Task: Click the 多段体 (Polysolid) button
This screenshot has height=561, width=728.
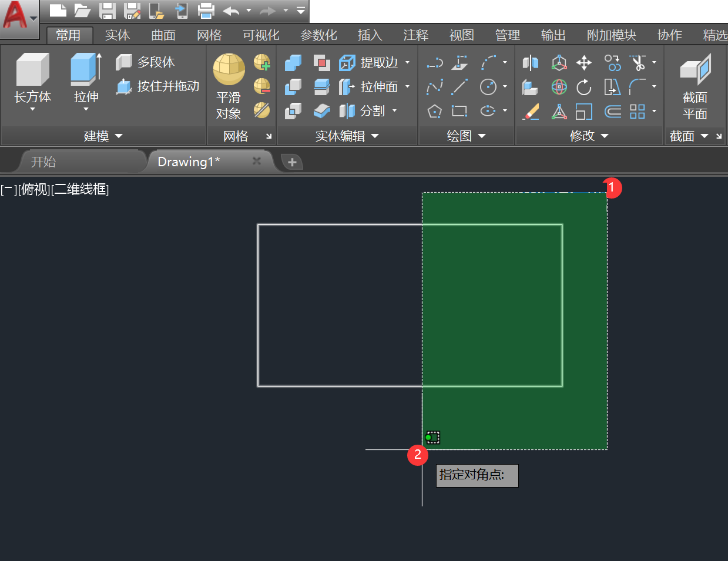Action: [x=146, y=62]
